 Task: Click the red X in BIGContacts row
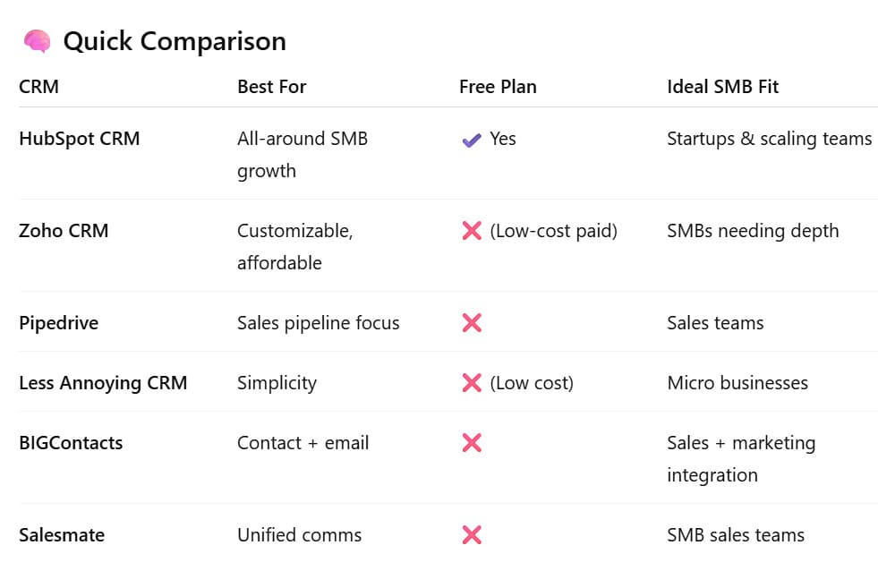tap(472, 443)
